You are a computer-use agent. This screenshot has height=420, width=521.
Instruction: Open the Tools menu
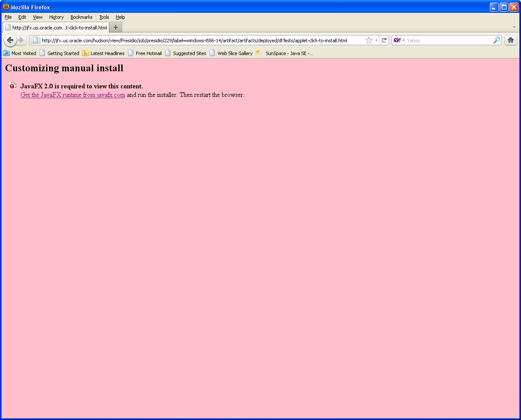[104, 17]
